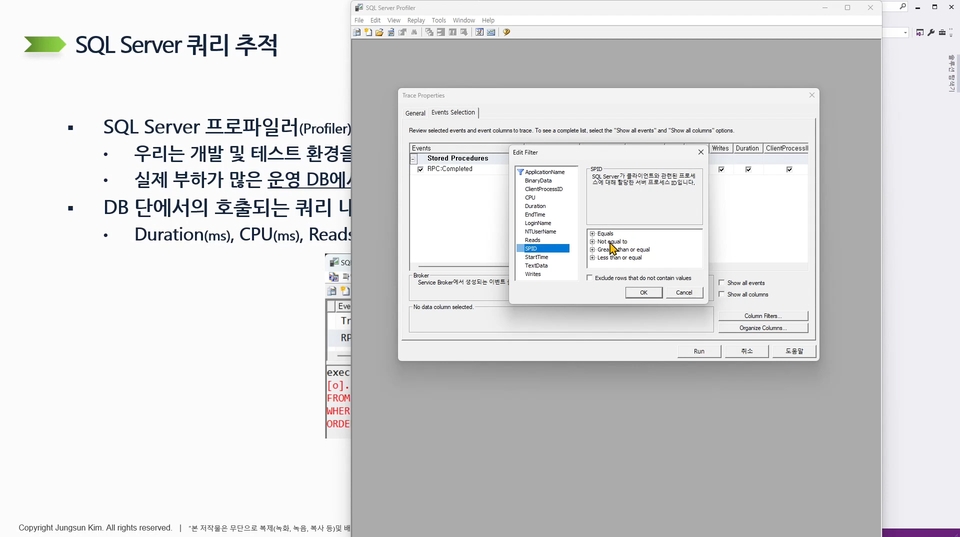This screenshot has width=960, height=537.
Task: Click the wrench icon in the right background window
Action: click(x=931, y=32)
